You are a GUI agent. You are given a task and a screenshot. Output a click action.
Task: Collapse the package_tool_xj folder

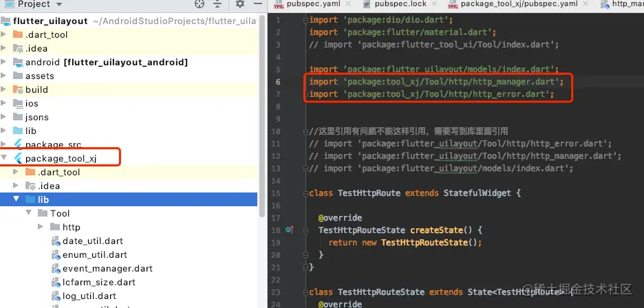coord(3,158)
